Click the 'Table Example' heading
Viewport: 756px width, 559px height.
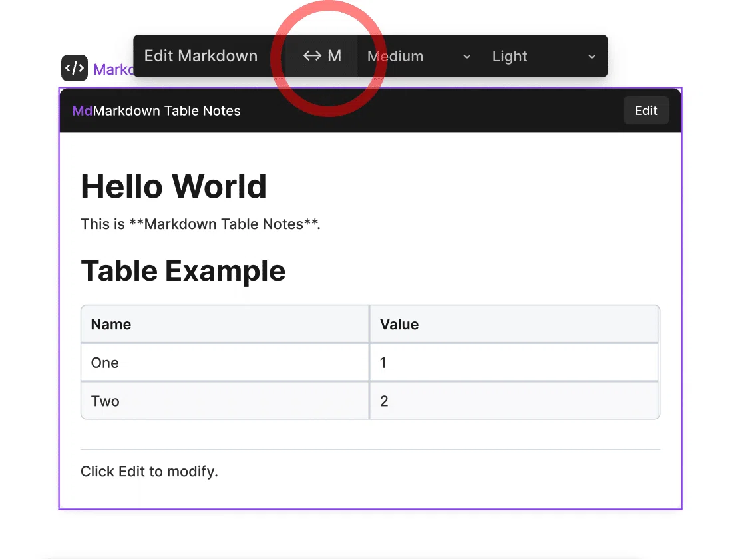pos(183,271)
